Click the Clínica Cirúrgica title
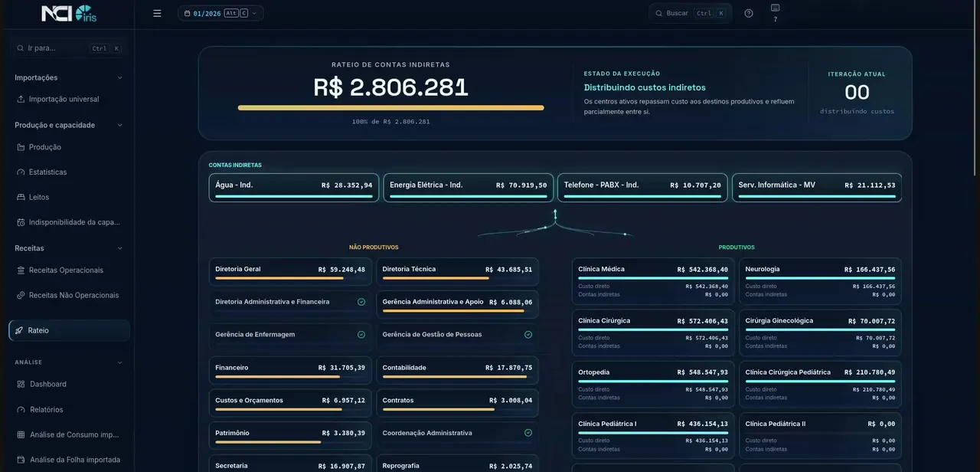Viewport: 980px width, 472px height. [x=604, y=320]
